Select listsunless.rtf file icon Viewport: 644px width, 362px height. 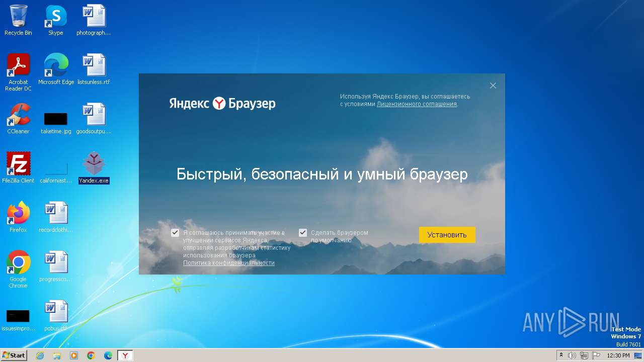[94, 69]
